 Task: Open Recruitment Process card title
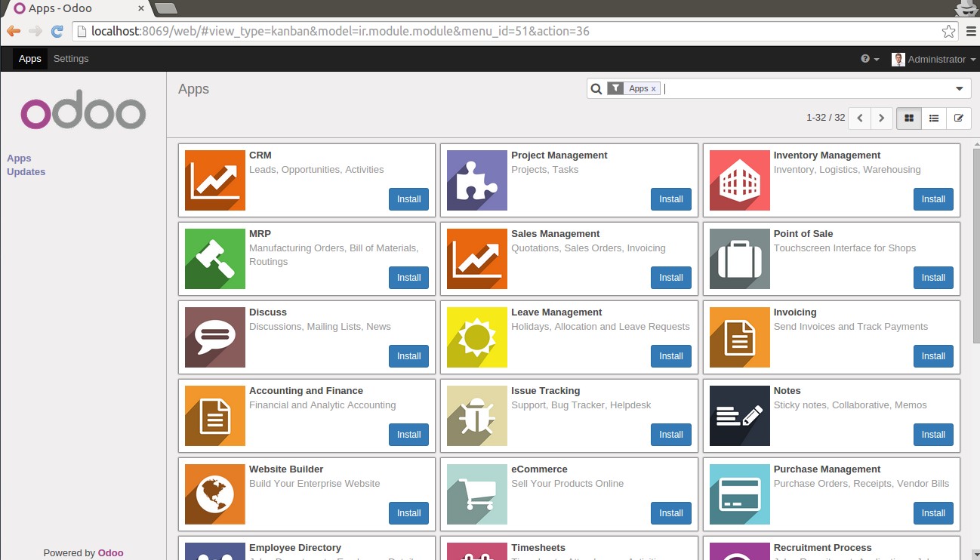tap(822, 548)
